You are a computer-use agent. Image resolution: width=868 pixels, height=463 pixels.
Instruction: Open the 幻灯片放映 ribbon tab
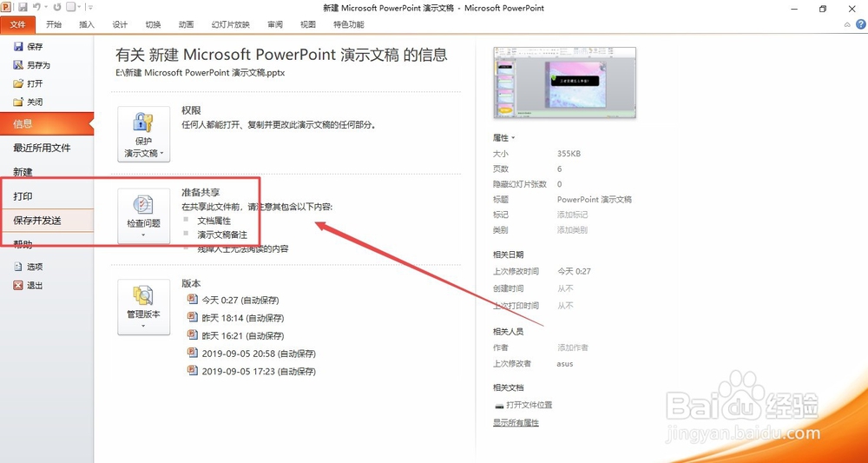[230, 25]
